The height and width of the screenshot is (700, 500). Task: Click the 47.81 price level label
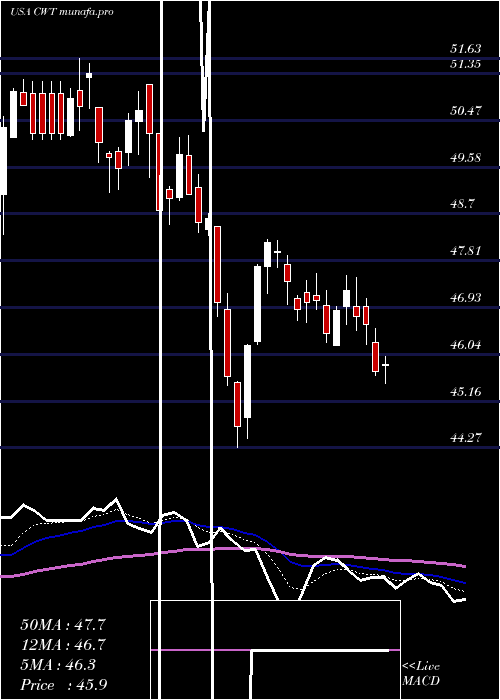pyautogui.click(x=465, y=251)
